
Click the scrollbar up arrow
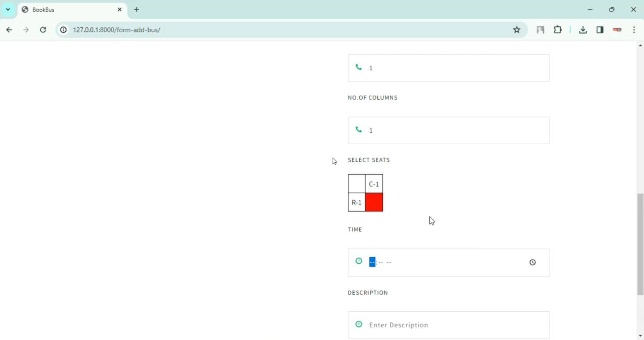pos(640,45)
